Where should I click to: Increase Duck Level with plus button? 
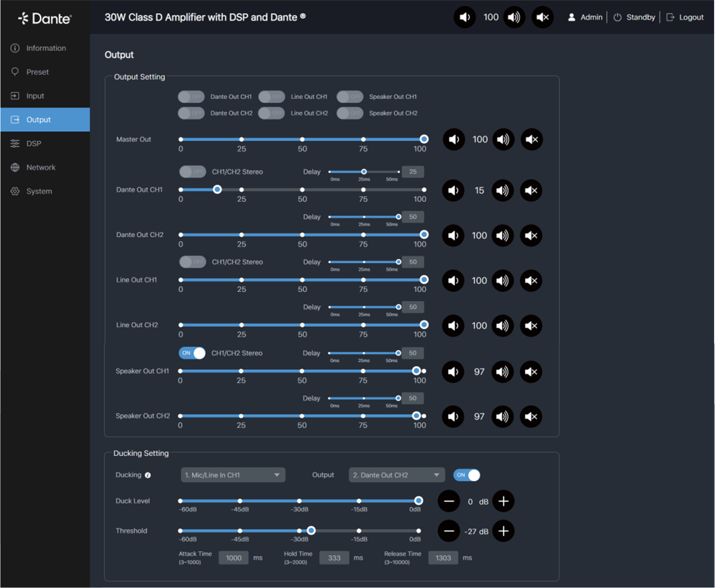503,501
